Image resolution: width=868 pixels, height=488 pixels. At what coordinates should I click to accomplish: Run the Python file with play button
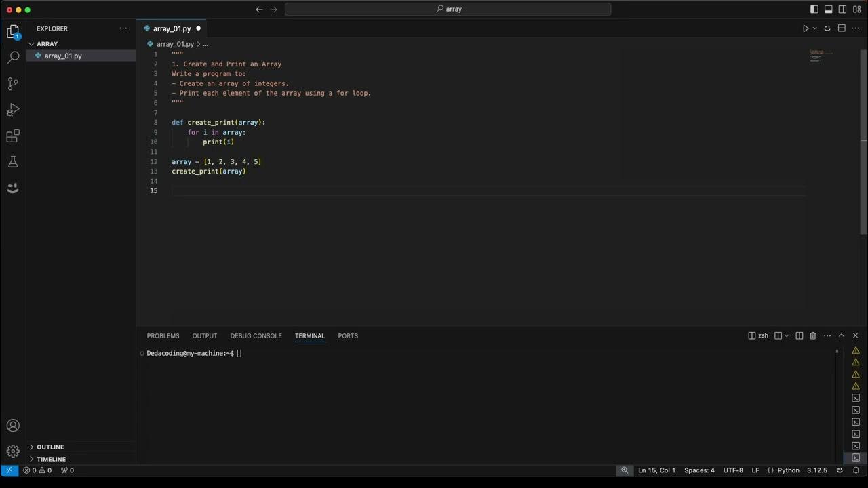pos(806,28)
